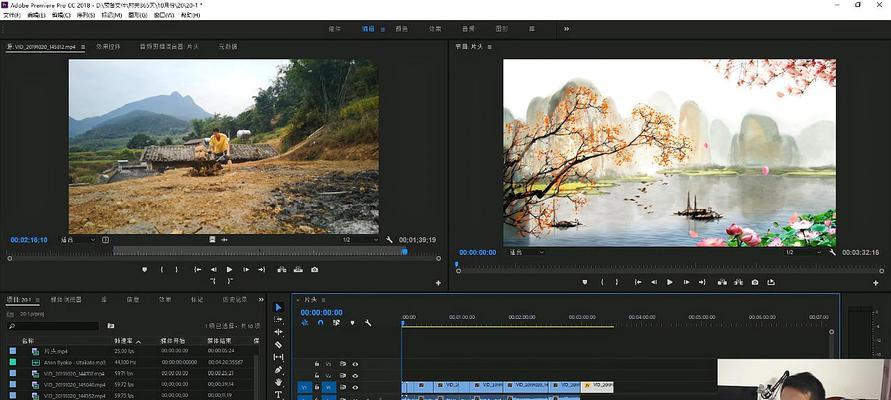Screen dimensions: 891x400
Task: Open program monitor zoom level dropdown
Action: pos(527,252)
